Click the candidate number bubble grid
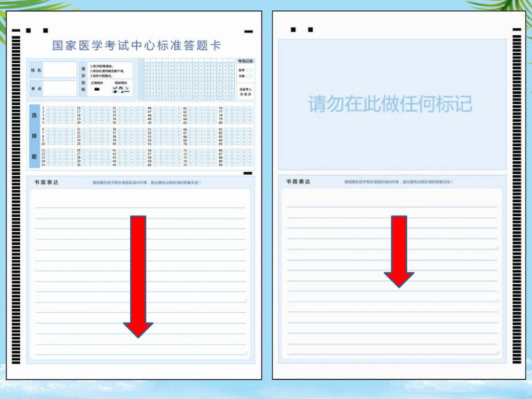This screenshot has width=532, height=399. pos(189,79)
